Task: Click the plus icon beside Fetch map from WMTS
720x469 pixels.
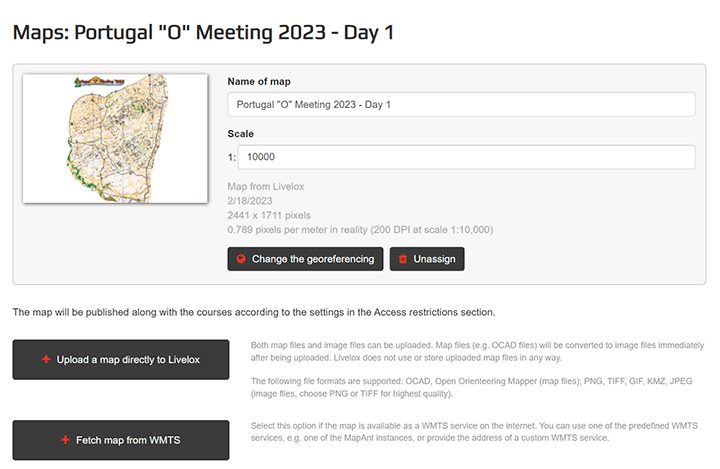Action: pos(65,440)
